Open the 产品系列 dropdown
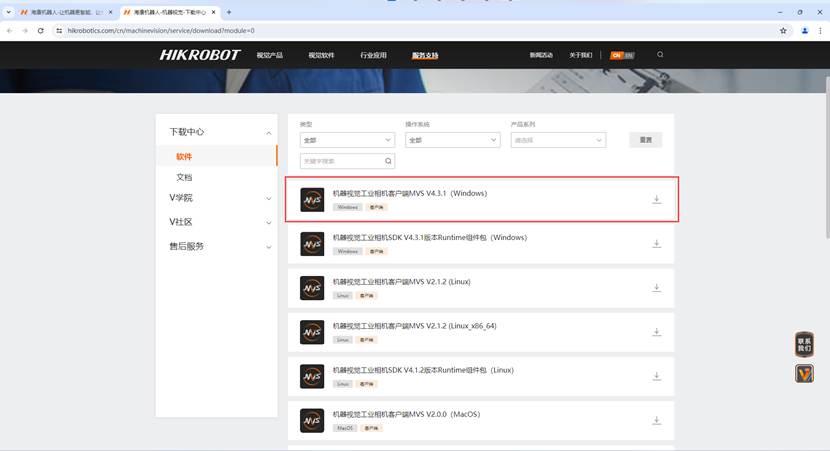 (x=558, y=140)
